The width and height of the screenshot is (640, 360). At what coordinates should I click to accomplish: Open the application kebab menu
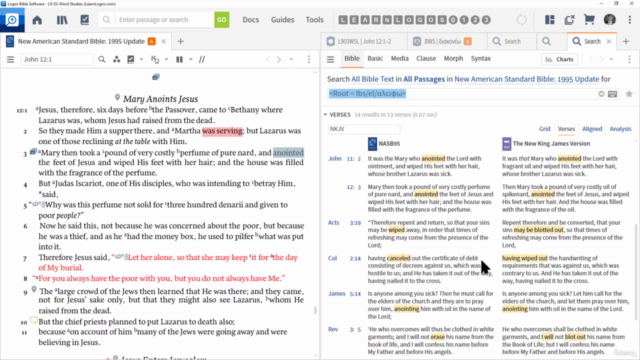click(x=630, y=20)
